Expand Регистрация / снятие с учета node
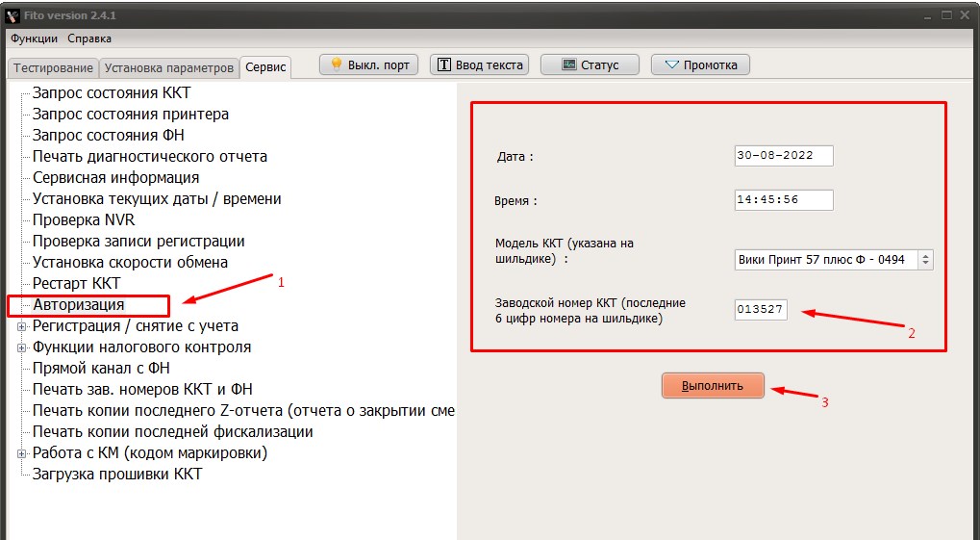Screen dimensions: 980x540 click(x=22, y=326)
